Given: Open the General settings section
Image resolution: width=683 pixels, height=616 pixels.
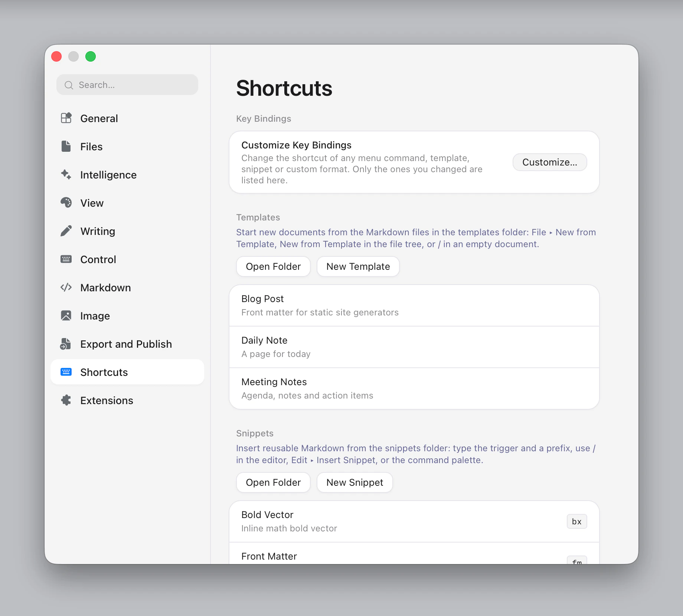Looking at the screenshot, I should click(x=127, y=118).
